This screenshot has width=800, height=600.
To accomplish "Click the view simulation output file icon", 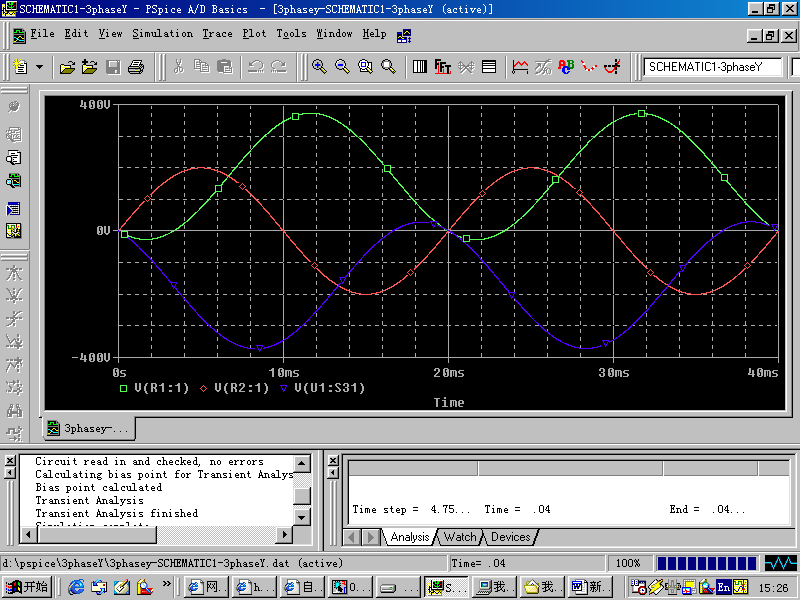I will 13,158.
